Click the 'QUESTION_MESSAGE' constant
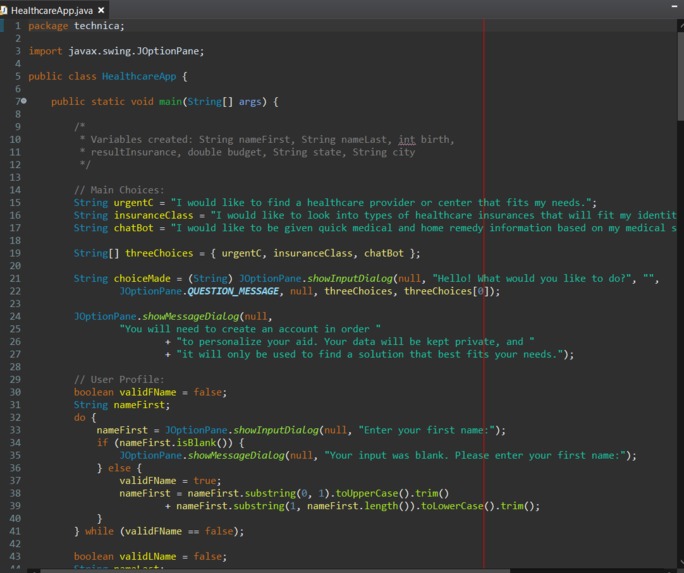The image size is (684, 573). (x=233, y=291)
